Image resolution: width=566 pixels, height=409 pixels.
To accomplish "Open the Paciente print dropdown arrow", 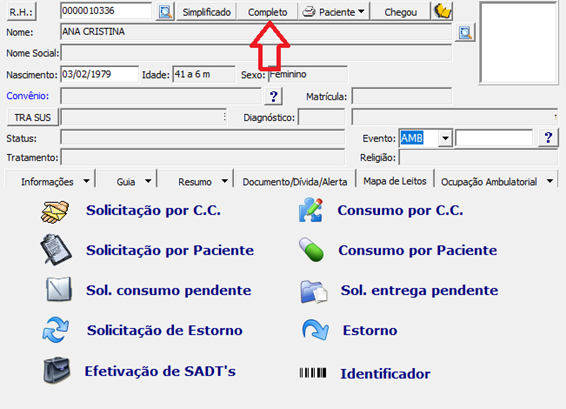I will coord(361,12).
